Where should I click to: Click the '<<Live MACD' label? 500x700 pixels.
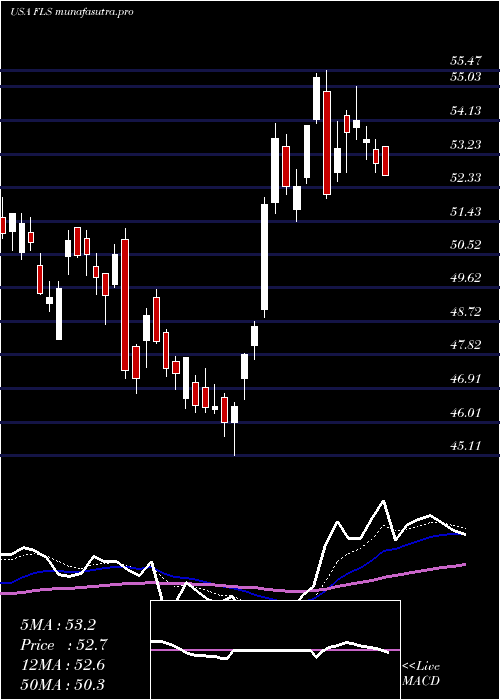(421, 674)
